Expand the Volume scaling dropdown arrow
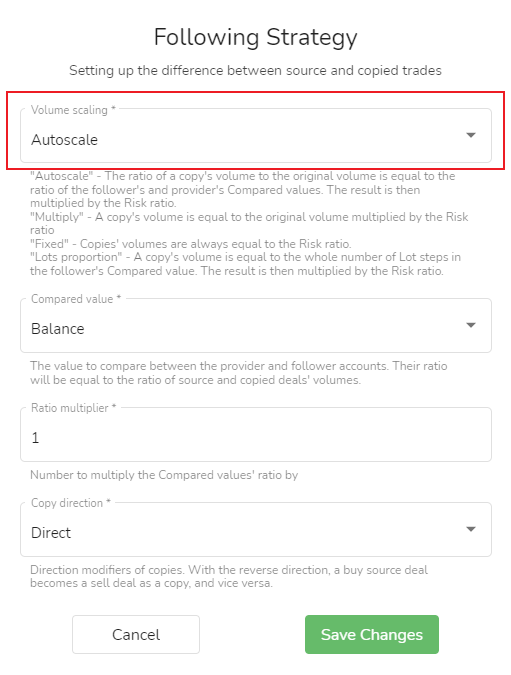The image size is (511, 675). 471,135
